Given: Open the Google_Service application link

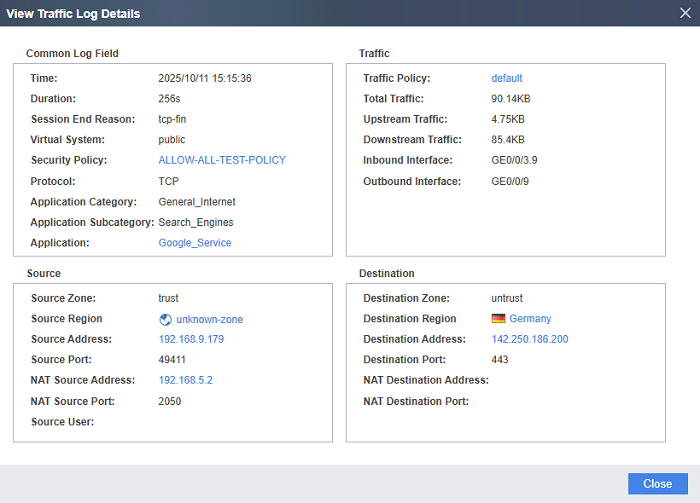Looking at the screenshot, I should point(195,243).
